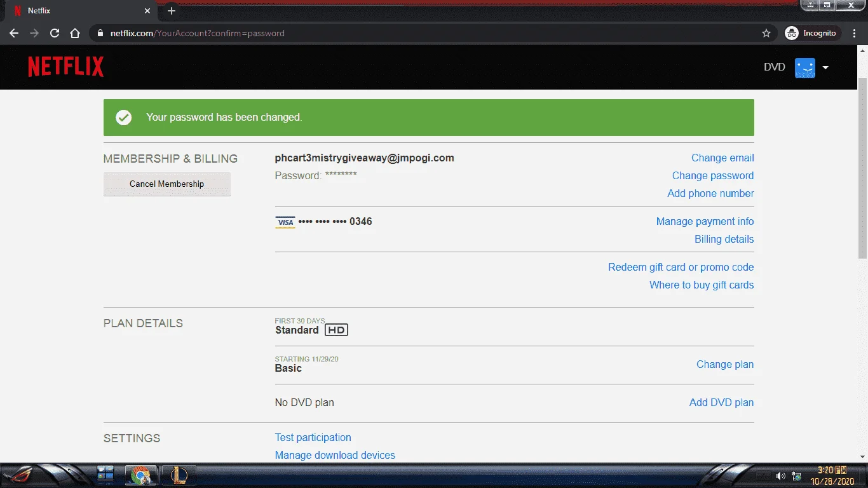This screenshot has height=488, width=868.
Task: Click the Change plan link
Action: 725,365
